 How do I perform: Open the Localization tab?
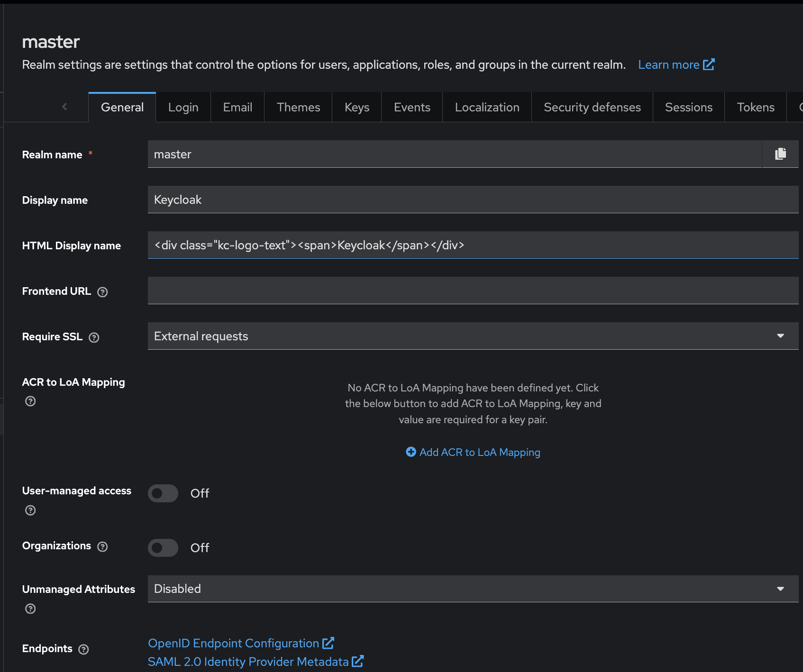[487, 107]
